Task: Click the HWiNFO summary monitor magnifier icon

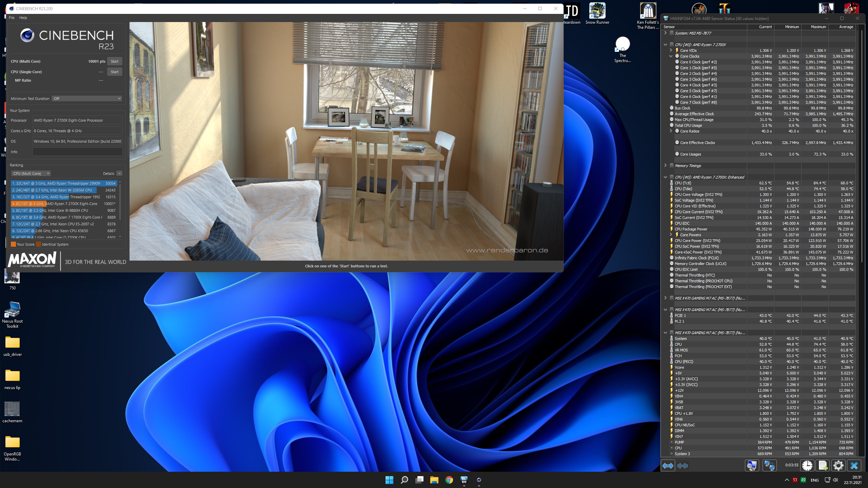Action: click(x=752, y=466)
